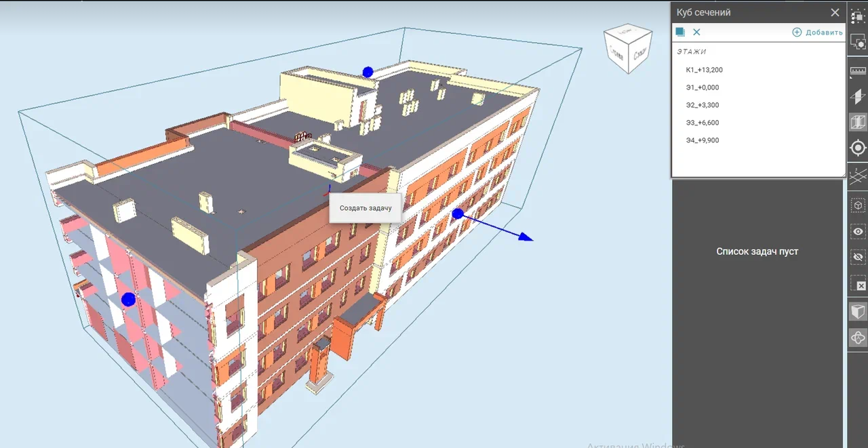Click the target focus icon
The image size is (868, 448).
858,148
